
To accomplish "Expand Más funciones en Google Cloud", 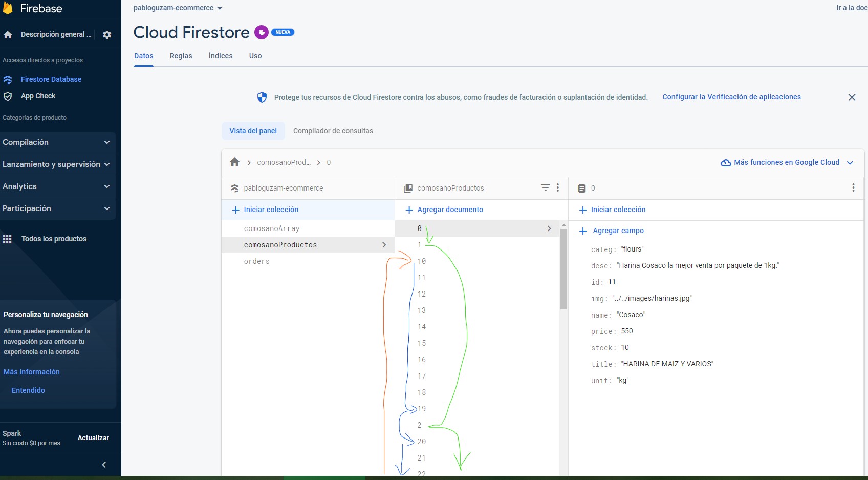I will pyautogui.click(x=850, y=163).
